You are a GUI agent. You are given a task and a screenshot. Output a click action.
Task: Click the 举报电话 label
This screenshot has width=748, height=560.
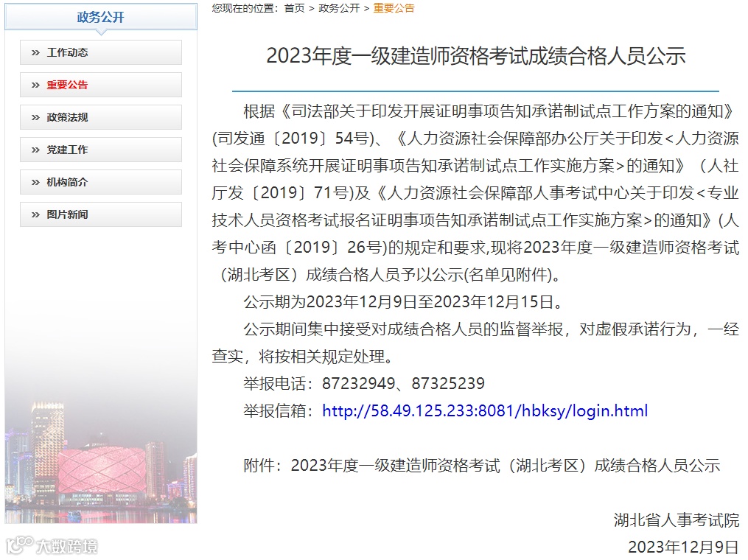pyautogui.click(x=279, y=383)
